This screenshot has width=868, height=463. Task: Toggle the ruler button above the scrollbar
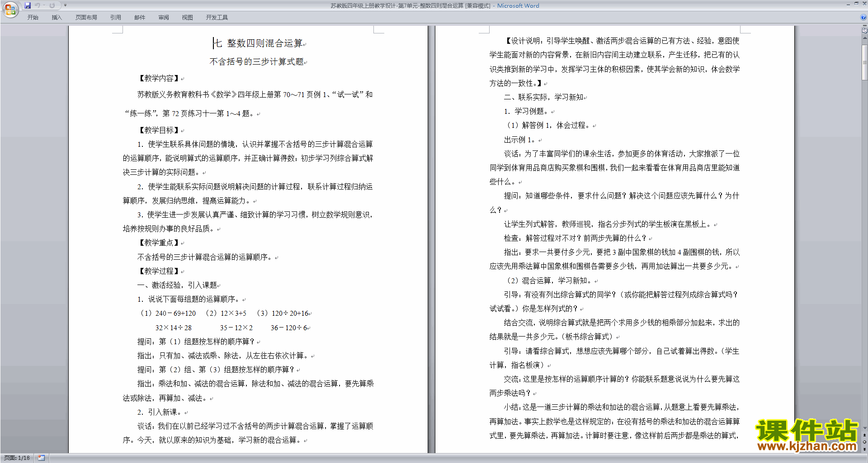(x=865, y=31)
